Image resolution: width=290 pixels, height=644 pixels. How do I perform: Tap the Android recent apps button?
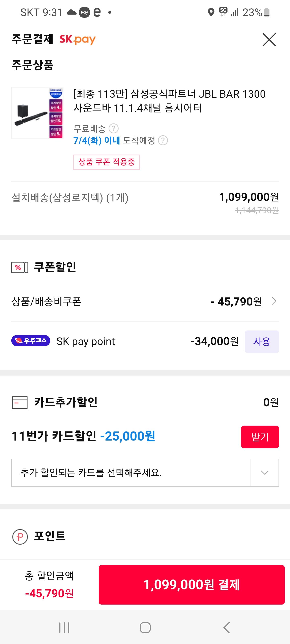click(x=64, y=627)
